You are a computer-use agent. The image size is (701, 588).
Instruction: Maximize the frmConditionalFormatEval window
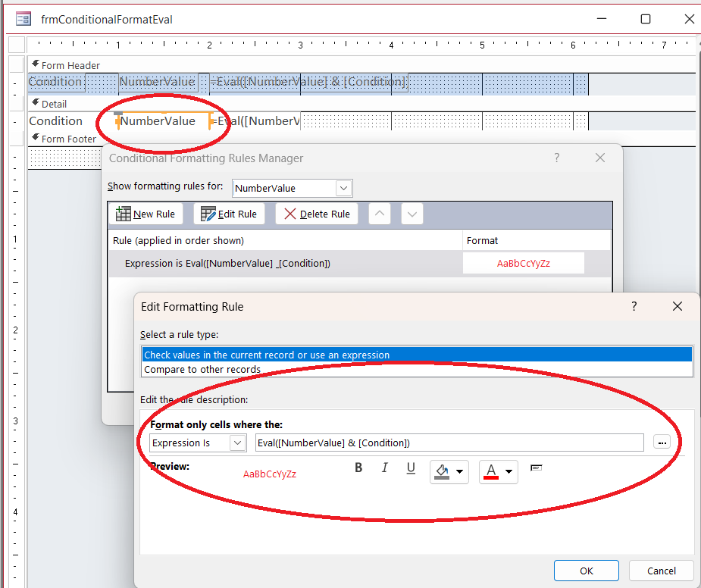646,19
